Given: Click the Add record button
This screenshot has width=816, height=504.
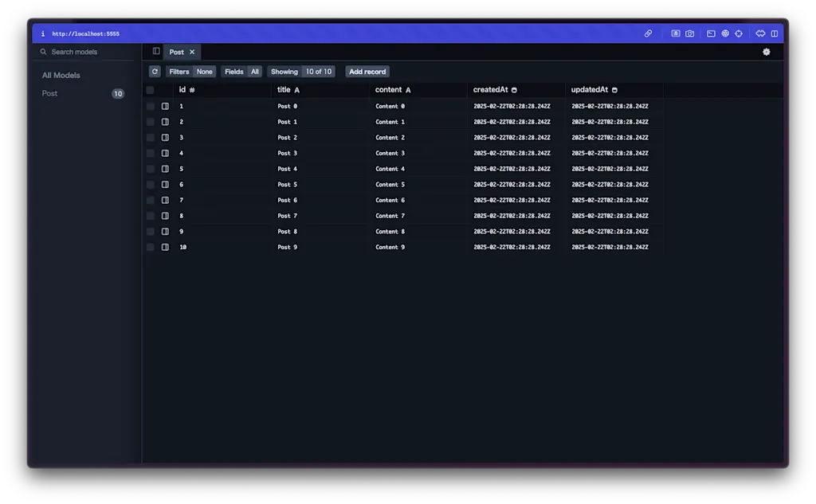Looking at the screenshot, I should [x=367, y=72].
